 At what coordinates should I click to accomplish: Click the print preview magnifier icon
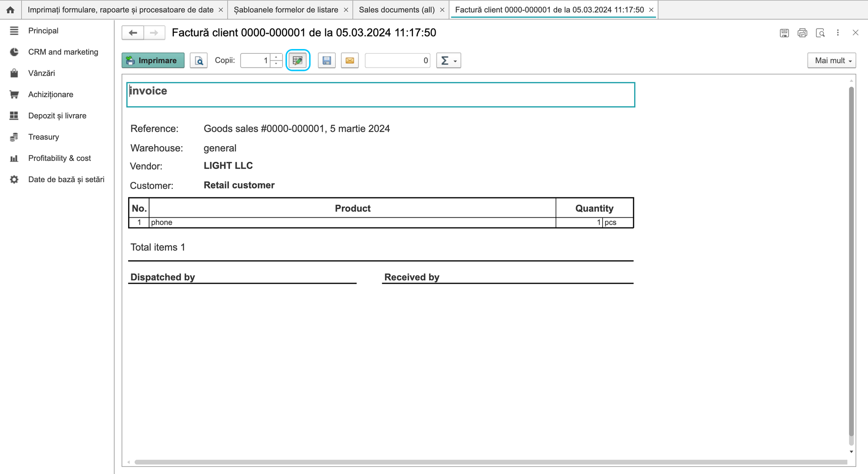(x=199, y=60)
